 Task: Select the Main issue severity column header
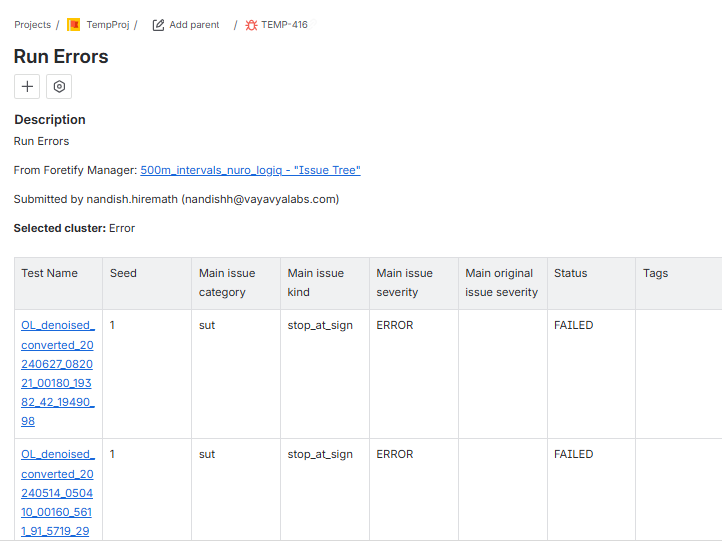tap(405, 283)
